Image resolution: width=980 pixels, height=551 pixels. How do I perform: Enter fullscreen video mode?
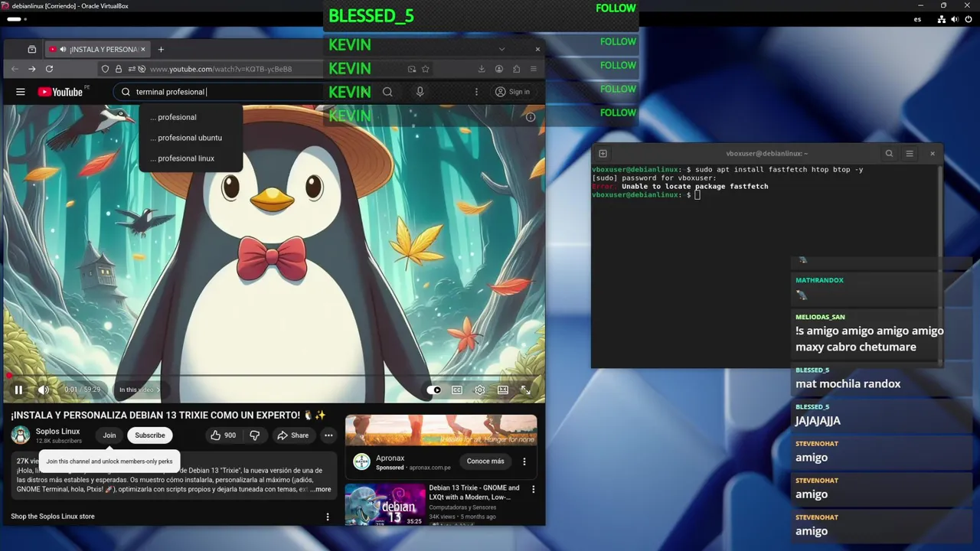[x=526, y=390]
